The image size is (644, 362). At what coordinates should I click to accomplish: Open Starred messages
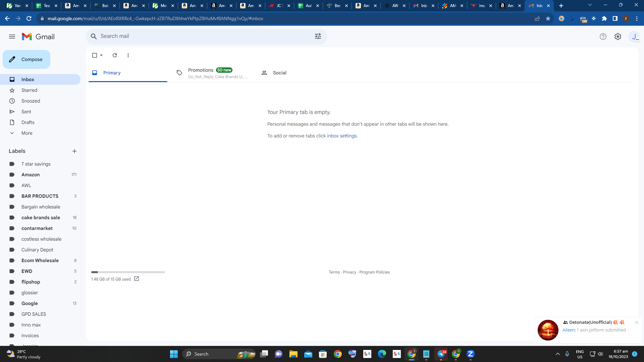[40, 90]
